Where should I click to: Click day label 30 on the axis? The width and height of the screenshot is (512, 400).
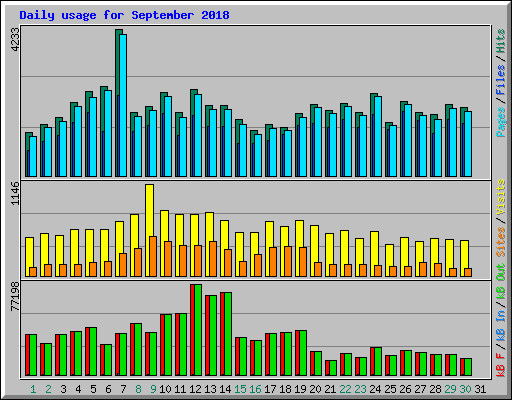pyautogui.click(x=465, y=389)
